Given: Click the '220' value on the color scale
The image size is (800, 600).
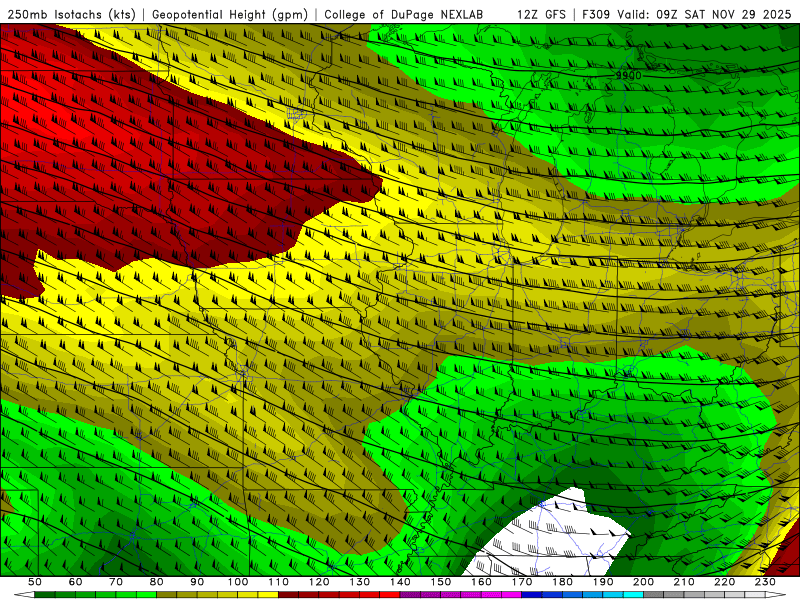Looking at the screenshot, I should point(725,582).
